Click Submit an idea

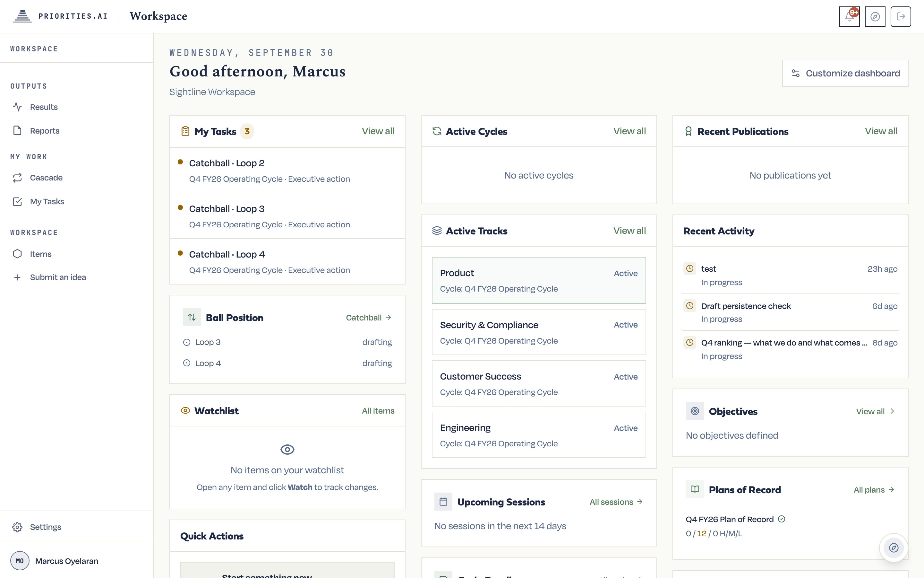pos(77,277)
